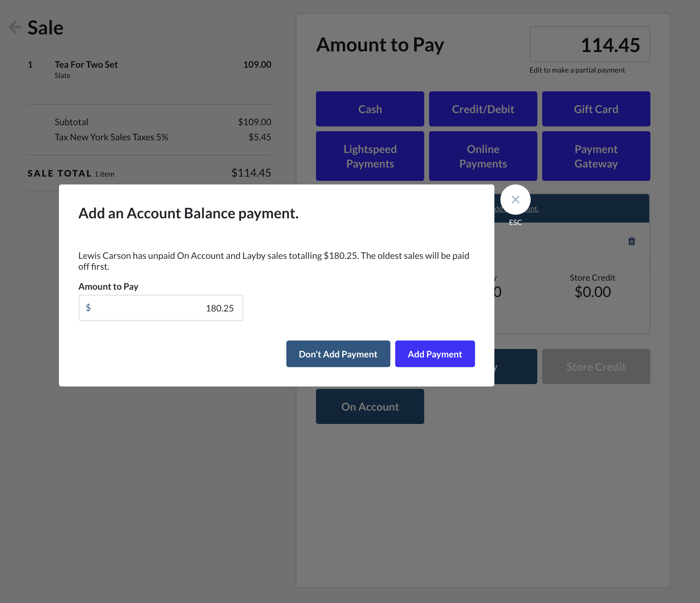Select the Tea For Two Set line item
The width and height of the screenshot is (700, 603).
86,64
